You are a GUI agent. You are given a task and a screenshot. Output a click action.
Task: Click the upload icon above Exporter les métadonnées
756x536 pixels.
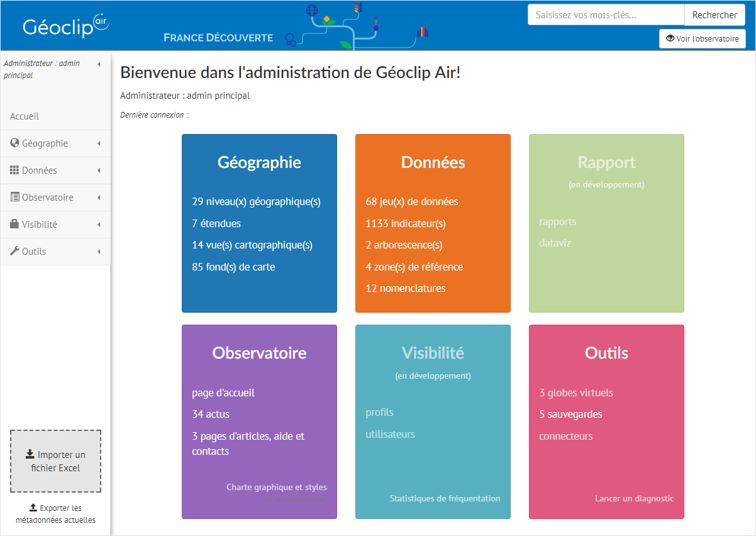point(33,508)
